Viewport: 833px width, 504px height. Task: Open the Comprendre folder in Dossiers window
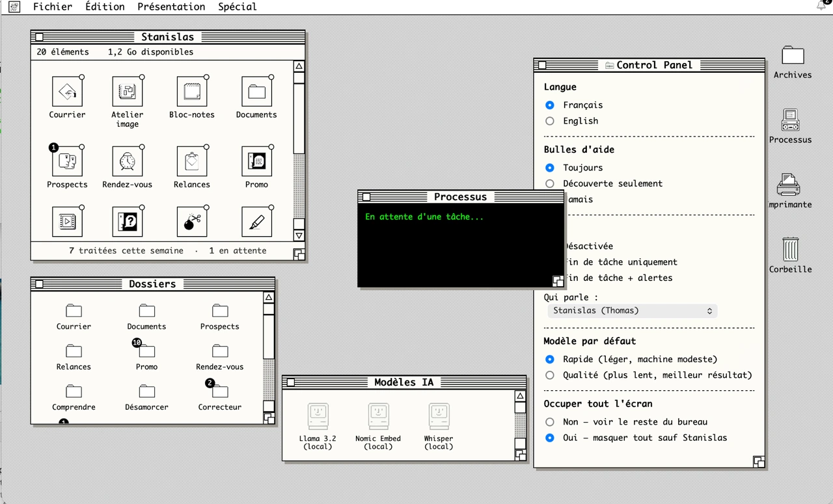tap(74, 391)
